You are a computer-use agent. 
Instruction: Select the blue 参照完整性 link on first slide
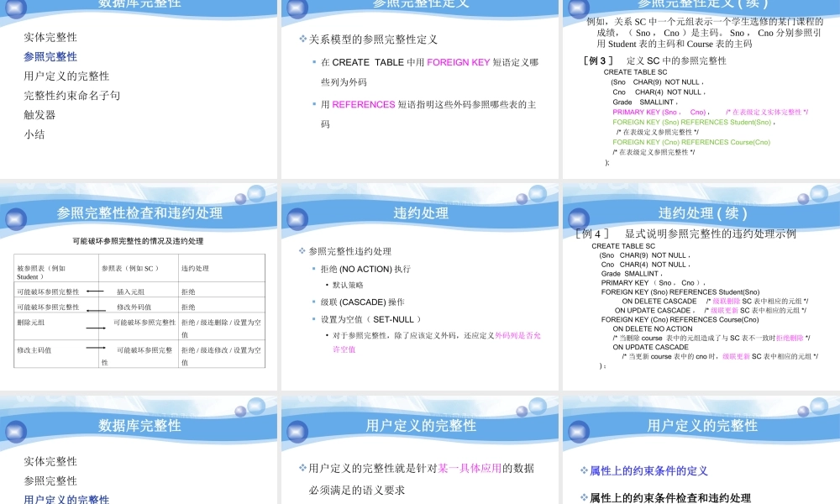[x=50, y=57]
